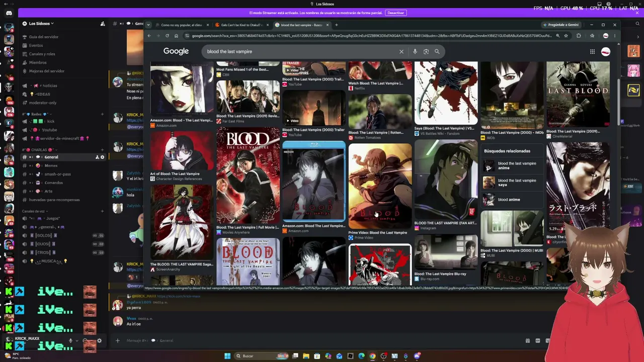This screenshot has height=362, width=644.
Task: Open Chrome extensions puzzle icon
Action: click(579, 36)
